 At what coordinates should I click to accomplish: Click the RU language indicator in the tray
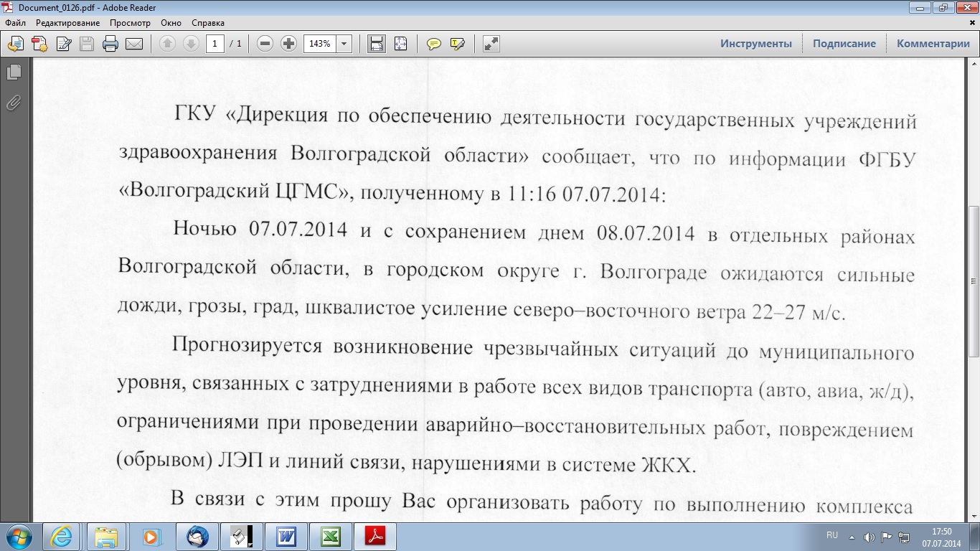(832, 536)
